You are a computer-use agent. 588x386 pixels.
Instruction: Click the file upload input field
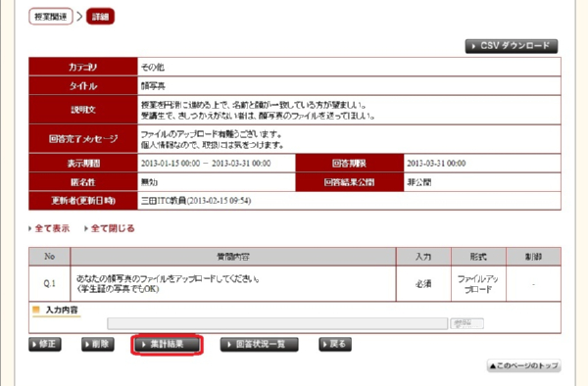click(x=277, y=323)
